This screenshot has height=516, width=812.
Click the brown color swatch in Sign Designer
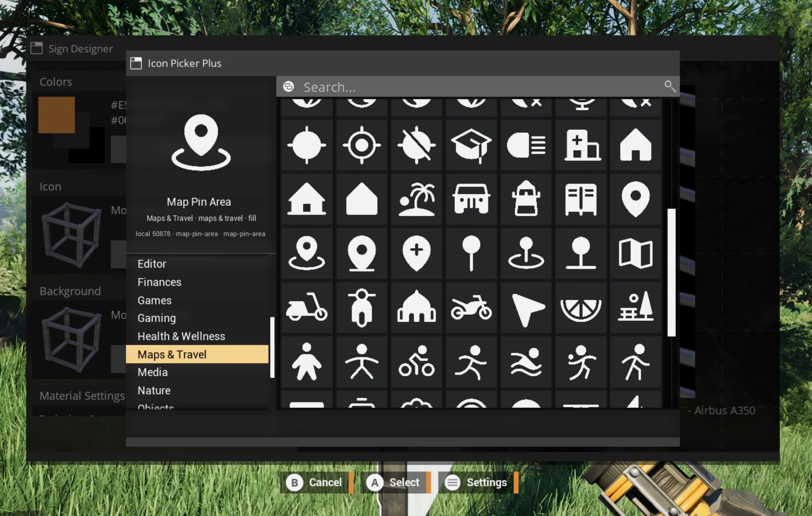coord(56,115)
